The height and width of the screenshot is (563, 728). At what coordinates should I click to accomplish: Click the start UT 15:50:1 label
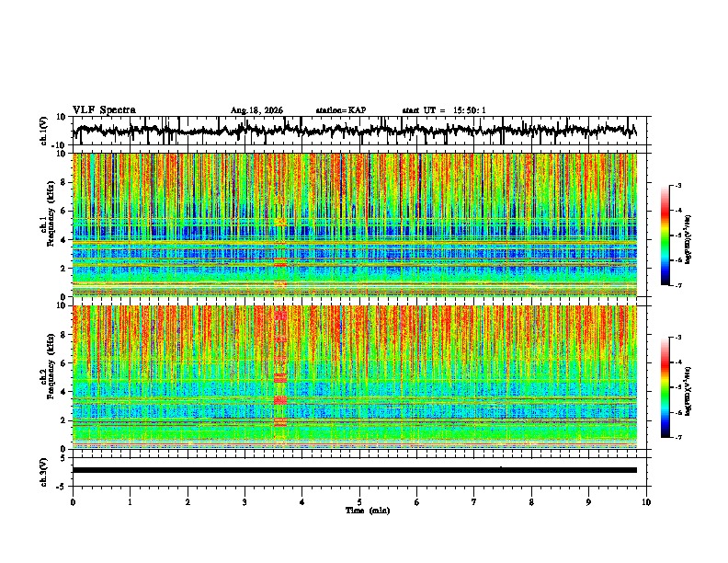pyautogui.click(x=444, y=110)
